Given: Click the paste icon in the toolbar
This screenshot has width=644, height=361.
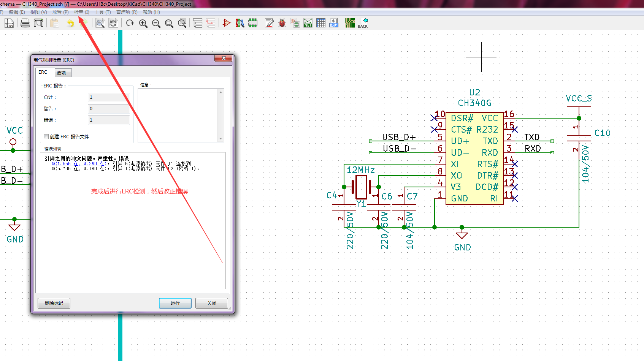Looking at the screenshot, I should pos(54,23).
